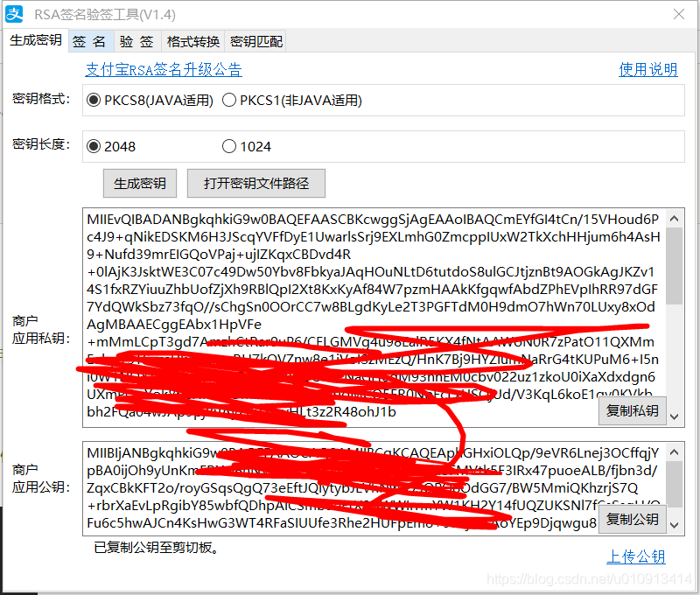Image resolution: width=700 pixels, height=595 pixels.
Task: Click inside the 商户应用私钥 text area
Action: coord(350,262)
